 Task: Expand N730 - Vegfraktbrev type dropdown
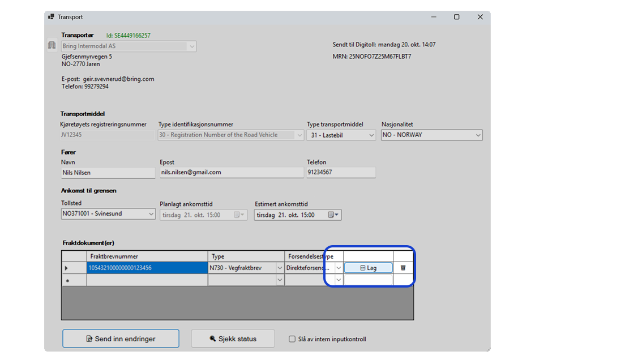(x=280, y=268)
